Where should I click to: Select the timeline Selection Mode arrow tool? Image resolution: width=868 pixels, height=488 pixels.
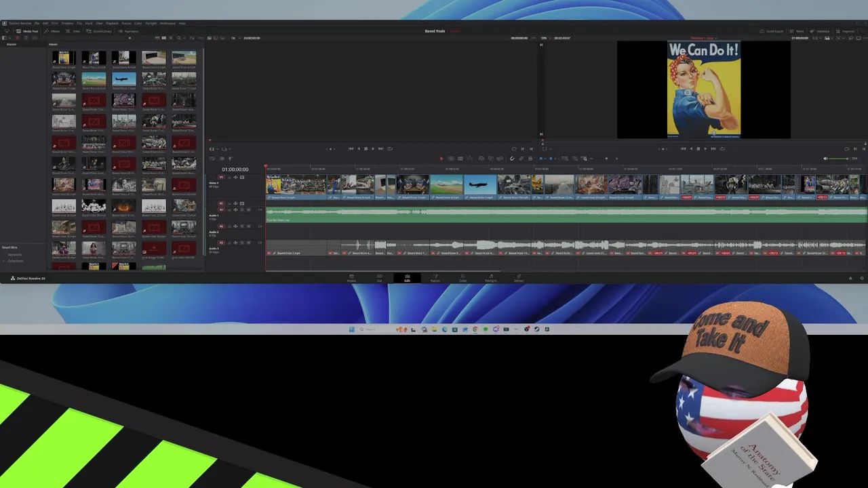441,159
